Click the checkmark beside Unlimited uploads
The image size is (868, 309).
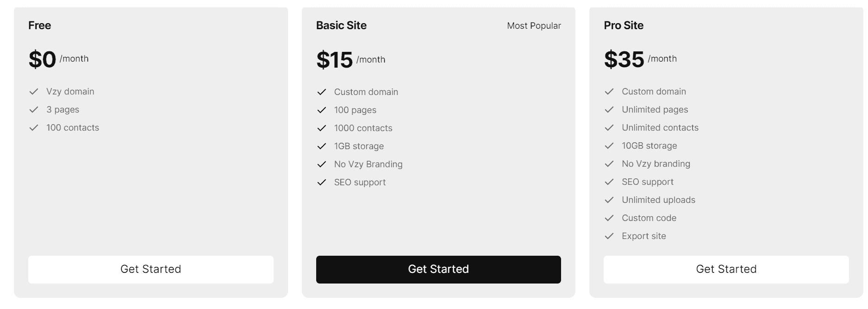pyautogui.click(x=609, y=200)
